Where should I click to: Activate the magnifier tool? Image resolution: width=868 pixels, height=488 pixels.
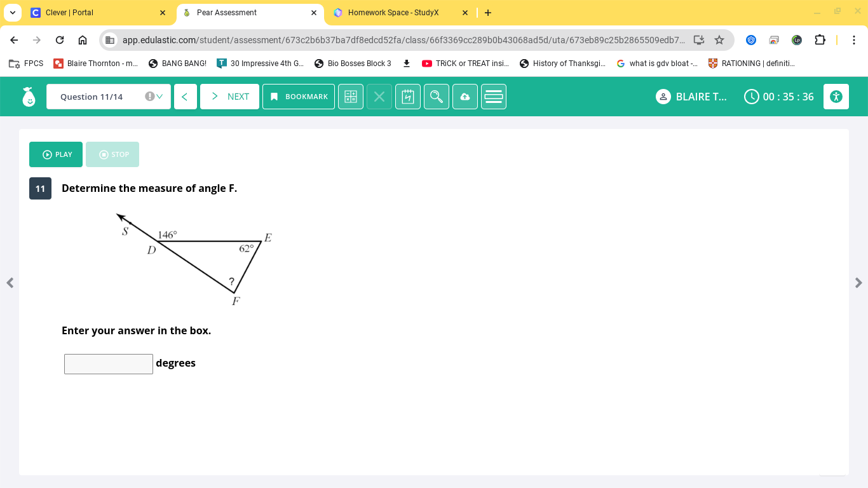click(x=437, y=97)
